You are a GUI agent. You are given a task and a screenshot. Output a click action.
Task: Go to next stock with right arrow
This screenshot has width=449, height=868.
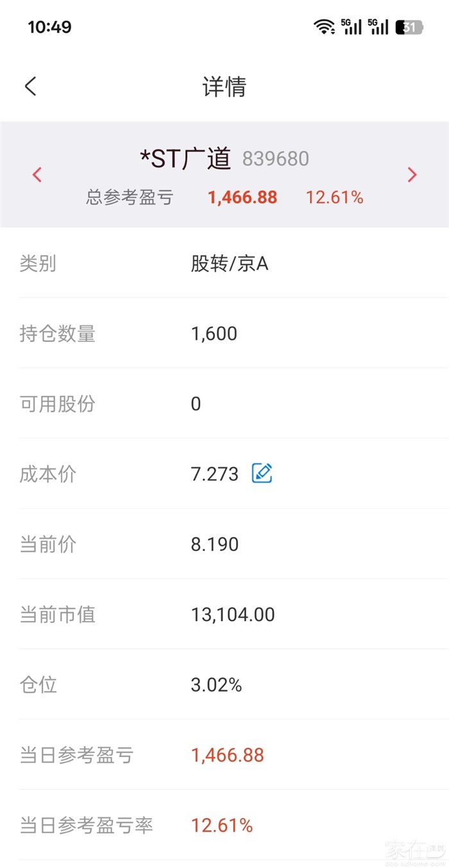(x=412, y=174)
